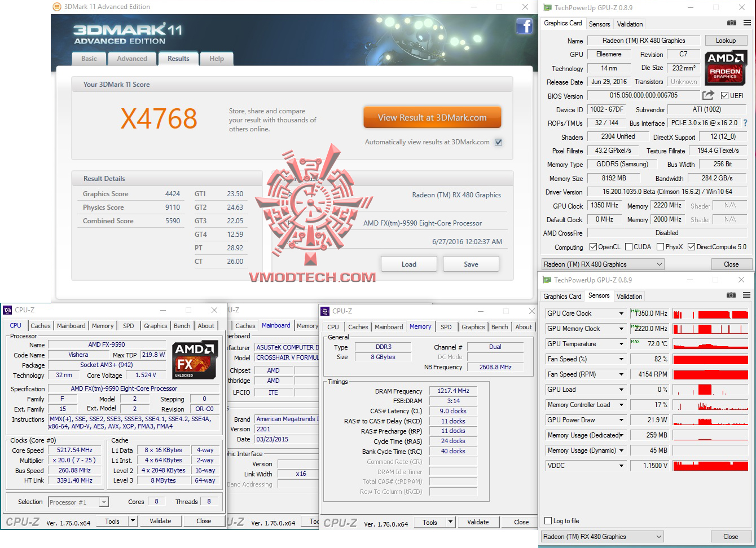Open the Graphics tab in CPU-Z Memory window
The height and width of the screenshot is (548, 756).
pos(473,327)
